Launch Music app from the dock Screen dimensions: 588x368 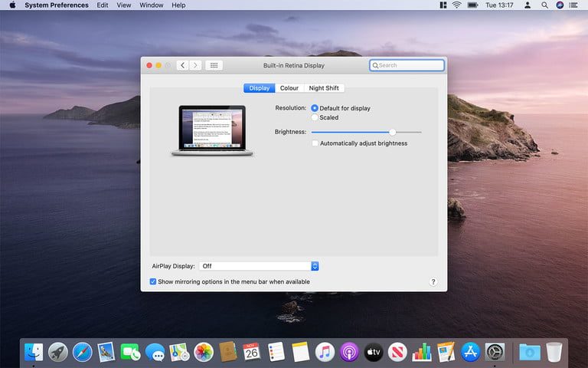point(325,352)
